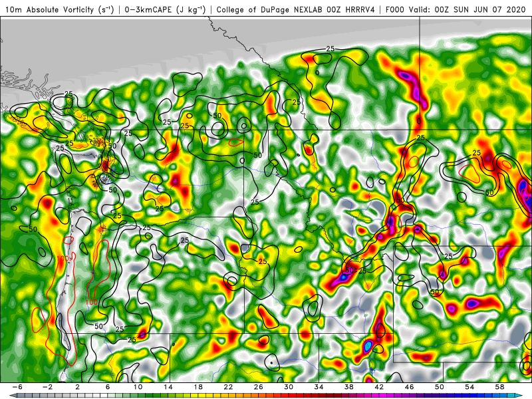Click the '14' color scale tick label
The image size is (532, 399).
(168, 387)
